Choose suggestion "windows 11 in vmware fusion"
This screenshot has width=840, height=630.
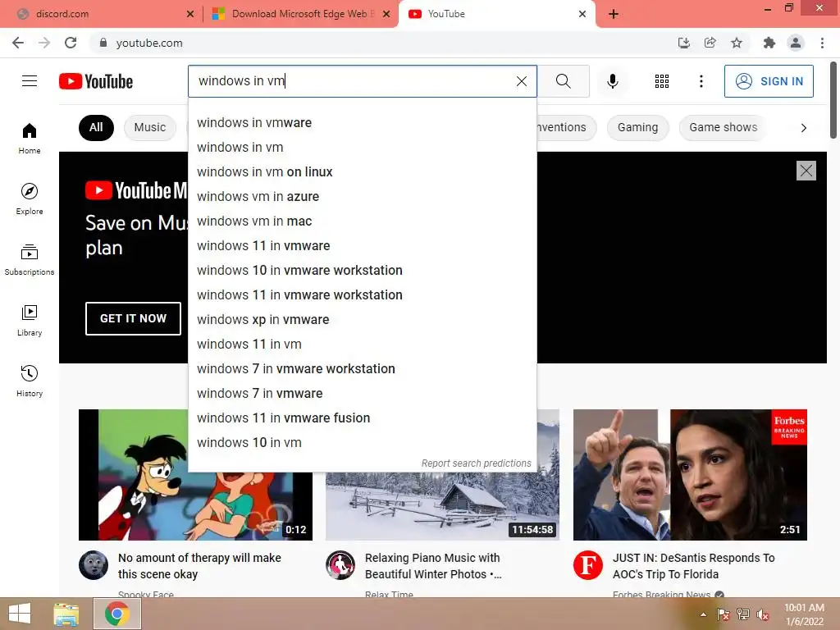(362, 418)
